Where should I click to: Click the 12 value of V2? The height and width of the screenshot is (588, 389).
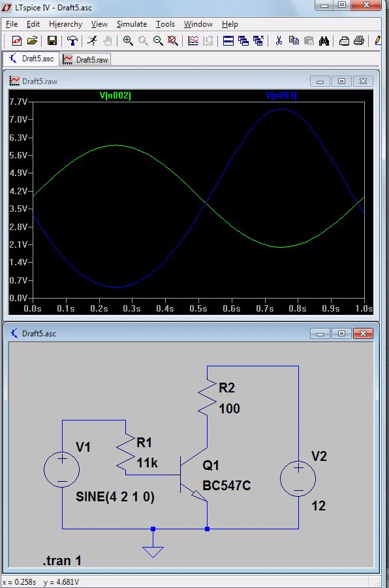pyautogui.click(x=319, y=507)
